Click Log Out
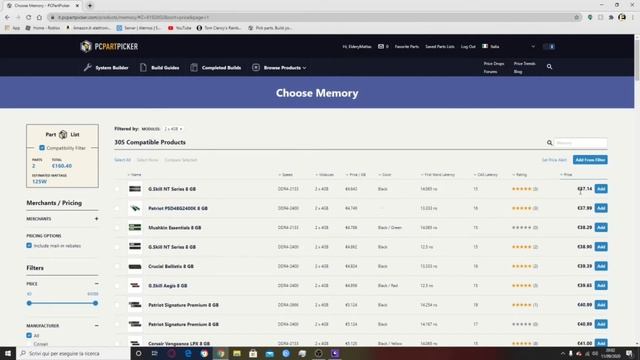This screenshot has height=360, width=640. point(468,47)
